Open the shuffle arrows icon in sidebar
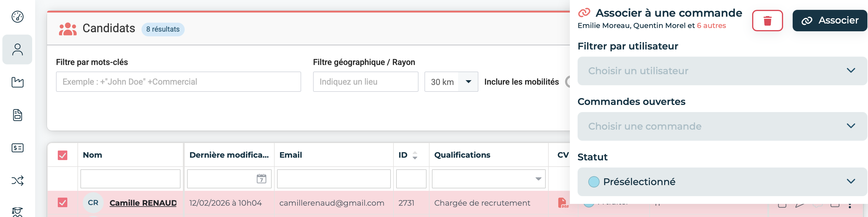Viewport: 868px width, 217px height. pyautogui.click(x=18, y=181)
